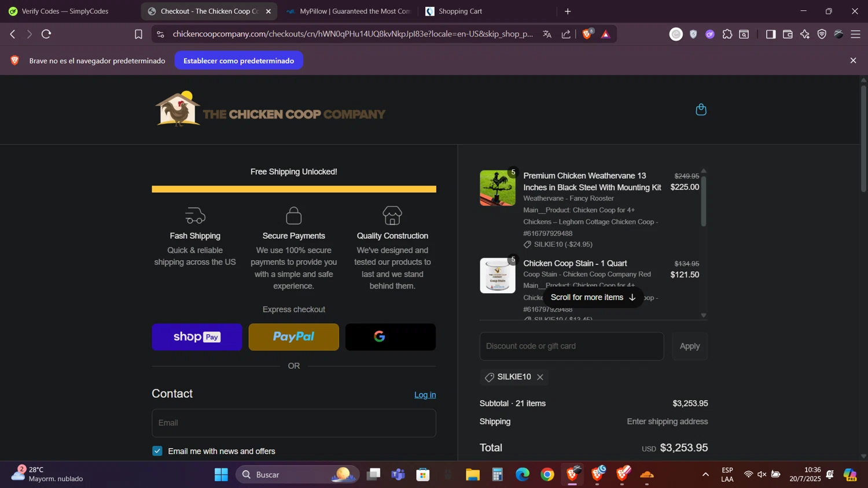This screenshot has height=488, width=868.
Task: Click Chicken Coop Stain product thumbnail
Action: [x=498, y=275]
